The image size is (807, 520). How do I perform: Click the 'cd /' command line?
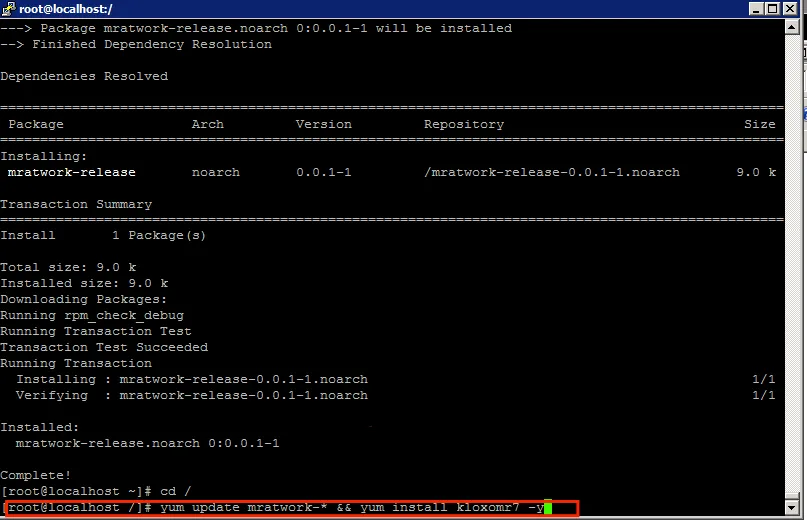tap(96, 491)
